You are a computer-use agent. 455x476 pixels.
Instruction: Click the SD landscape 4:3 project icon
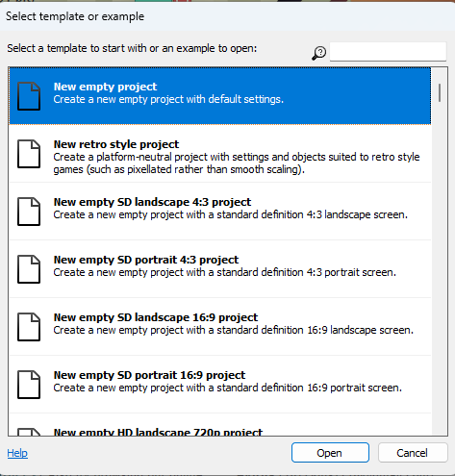pos(29,212)
